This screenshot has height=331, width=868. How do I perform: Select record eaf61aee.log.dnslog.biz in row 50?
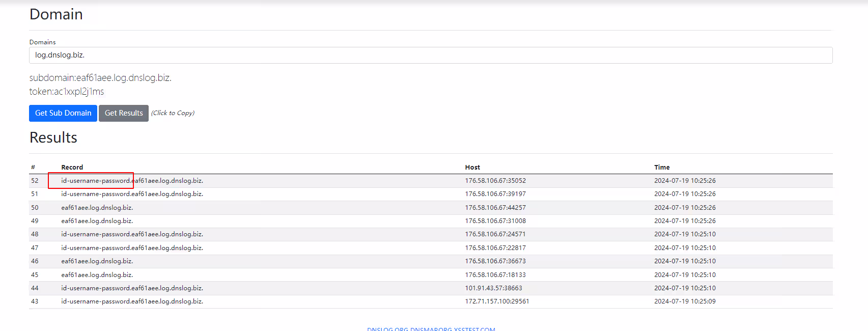point(97,208)
